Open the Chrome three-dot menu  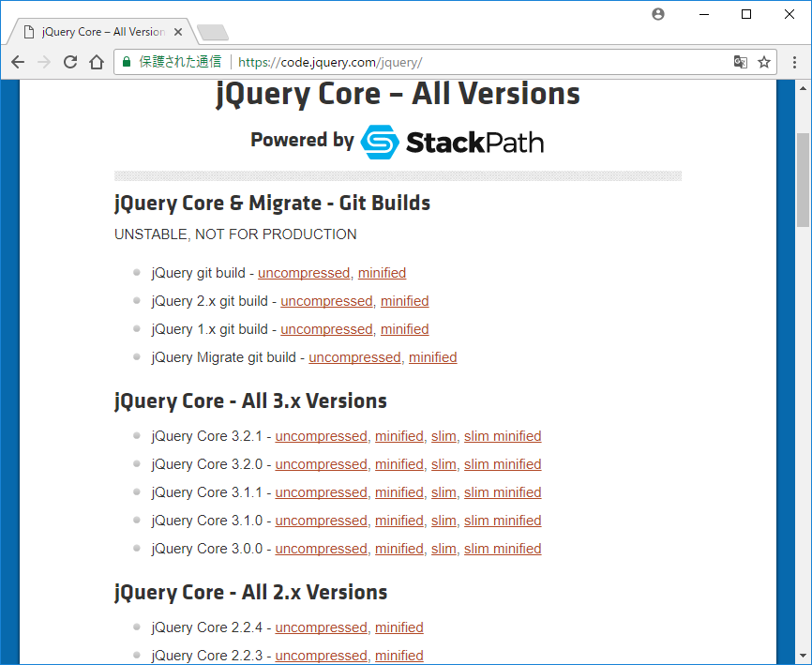[794, 62]
